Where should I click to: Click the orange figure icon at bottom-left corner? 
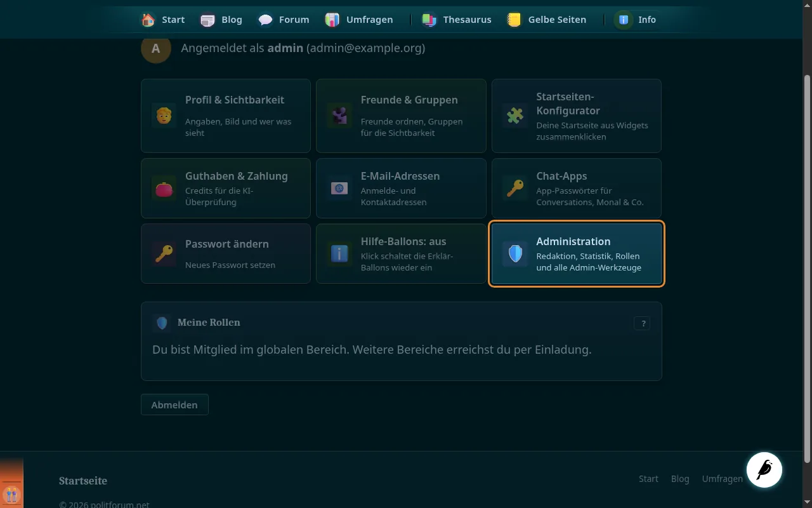pyautogui.click(x=11, y=494)
